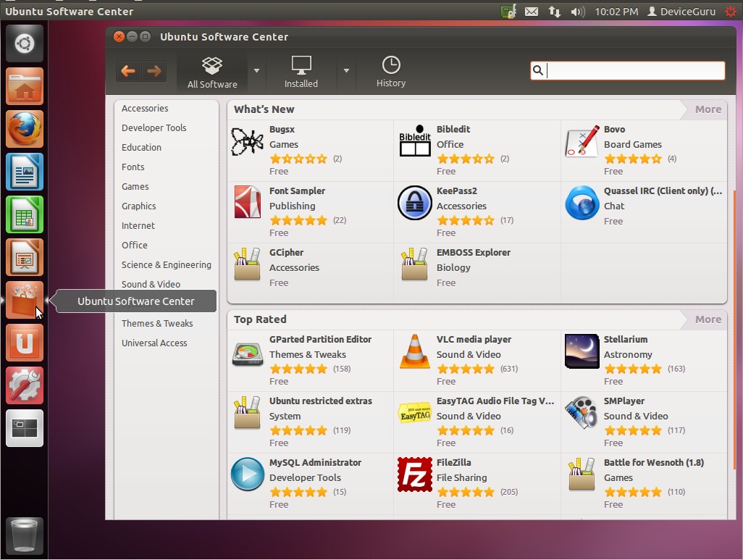Open the EMBOSS Explorer package icon
This screenshot has height=560, width=743.
(415, 264)
